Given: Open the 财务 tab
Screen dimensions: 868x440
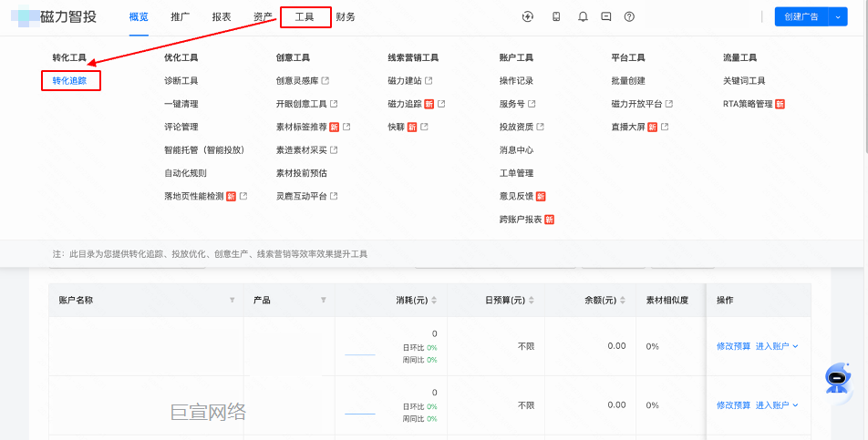Looking at the screenshot, I should 346,17.
